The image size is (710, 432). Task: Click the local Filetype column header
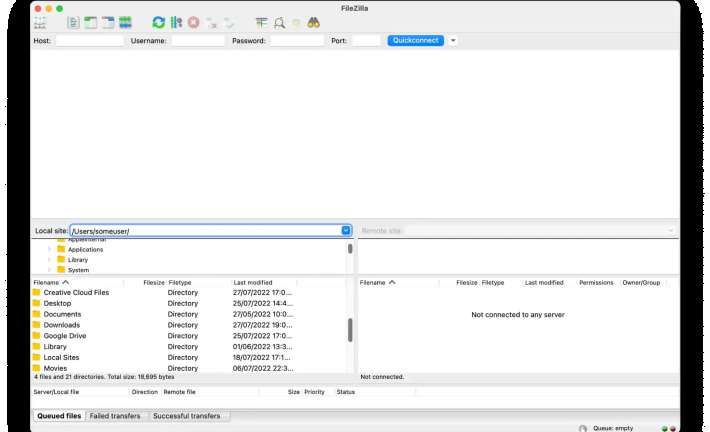(x=180, y=282)
